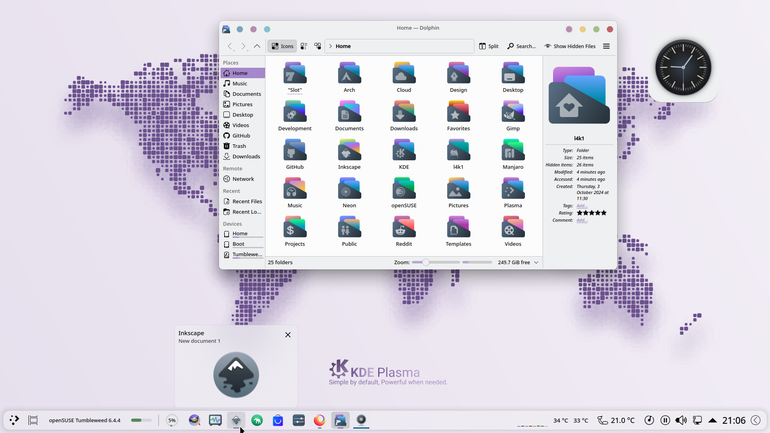Expand the hidden system tray icons arrow

713,420
